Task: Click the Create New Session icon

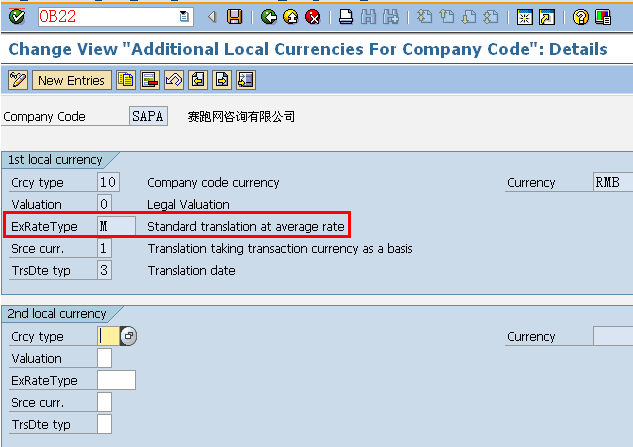Action: (x=524, y=17)
